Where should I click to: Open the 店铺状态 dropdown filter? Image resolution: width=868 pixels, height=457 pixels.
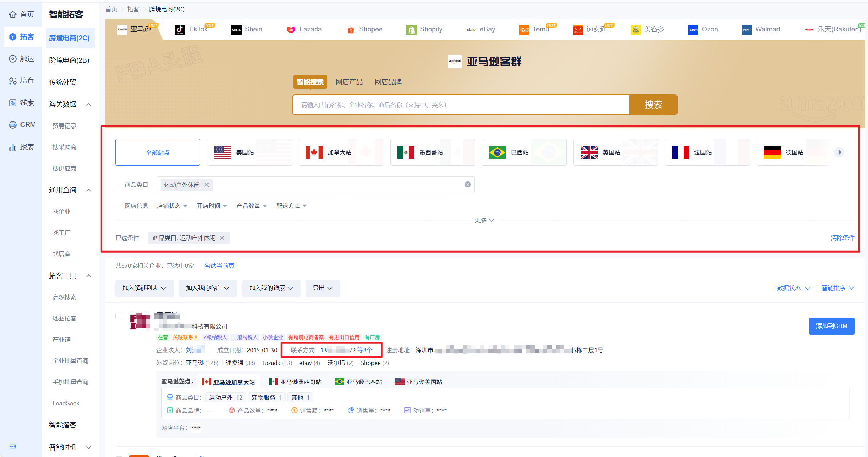point(172,206)
